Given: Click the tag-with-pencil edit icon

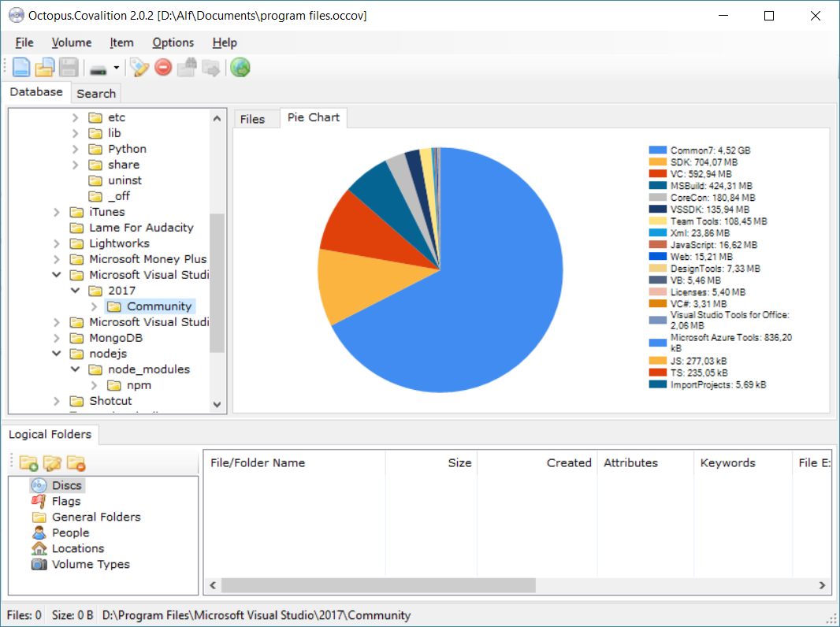Looking at the screenshot, I should (139, 68).
